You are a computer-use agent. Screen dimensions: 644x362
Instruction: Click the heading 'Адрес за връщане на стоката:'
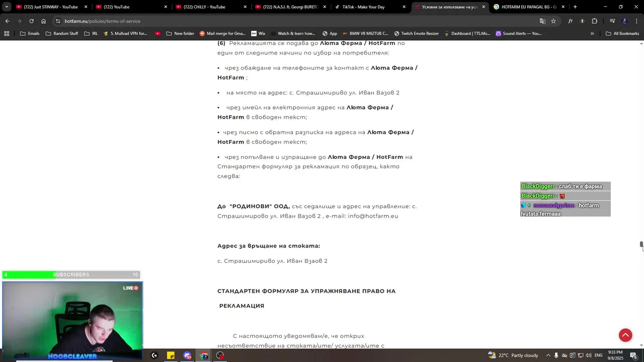[269, 246]
